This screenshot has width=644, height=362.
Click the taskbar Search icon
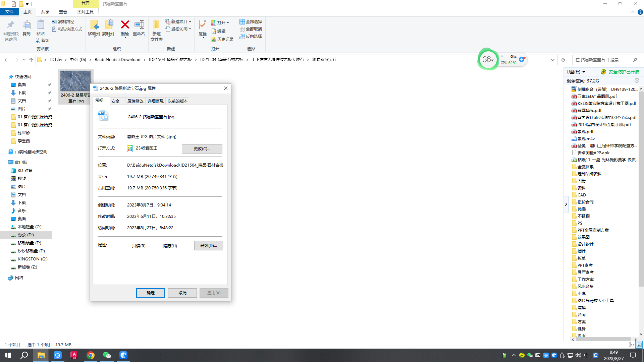24,355
